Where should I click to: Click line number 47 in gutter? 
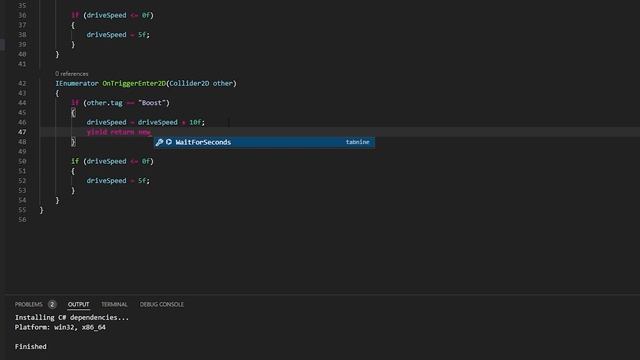pos(22,132)
